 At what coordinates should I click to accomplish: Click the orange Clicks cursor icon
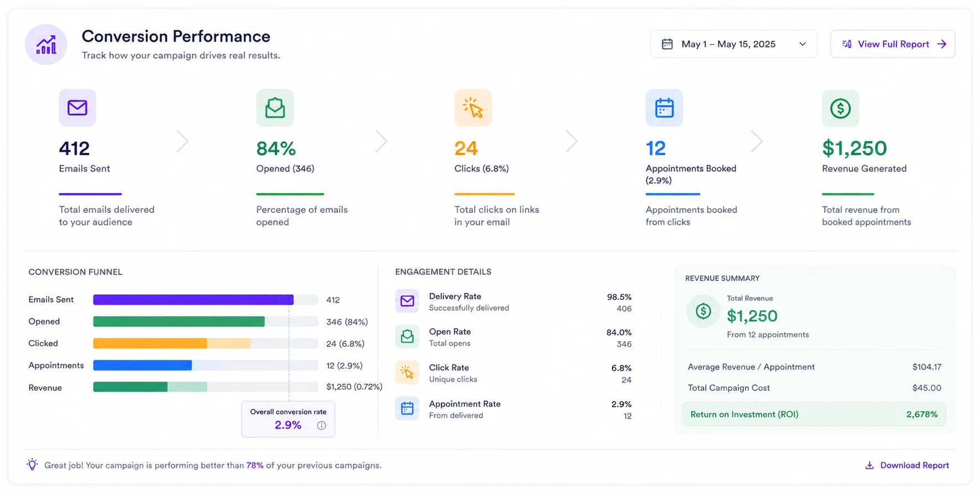[473, 107]
